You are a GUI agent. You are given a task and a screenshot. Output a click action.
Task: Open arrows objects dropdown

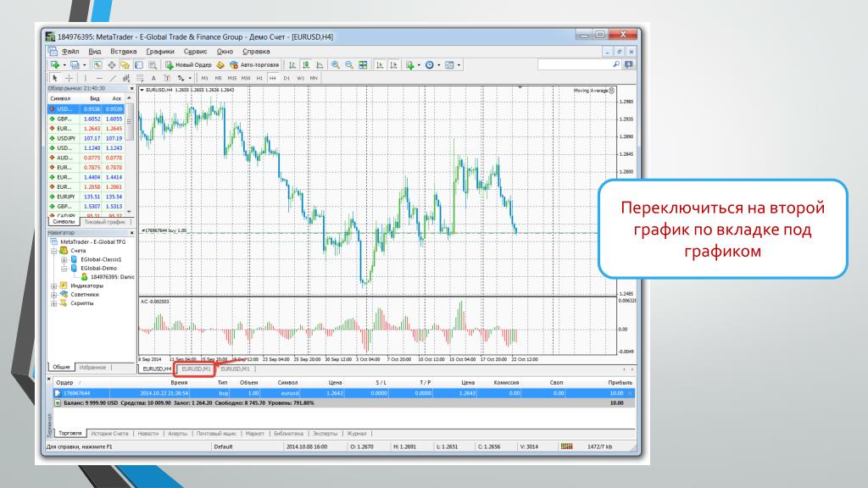tap(190, 78)
